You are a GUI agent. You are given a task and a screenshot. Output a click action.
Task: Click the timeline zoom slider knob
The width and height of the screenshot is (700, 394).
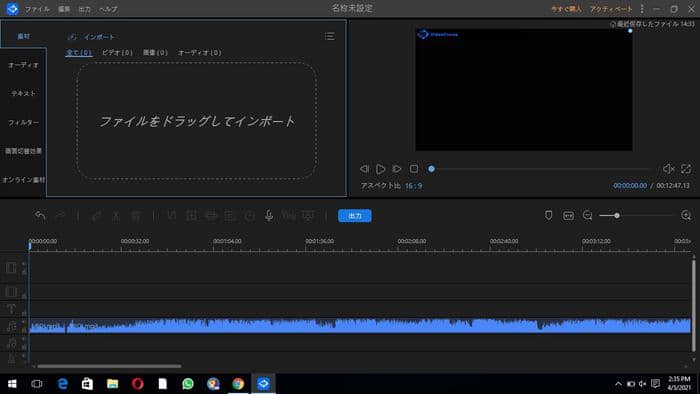pyautogui.click(x=617, y=216)
